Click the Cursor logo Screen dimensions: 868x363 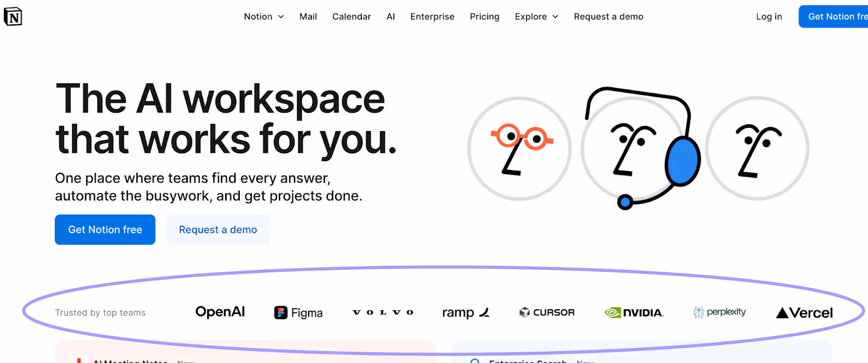547,313
